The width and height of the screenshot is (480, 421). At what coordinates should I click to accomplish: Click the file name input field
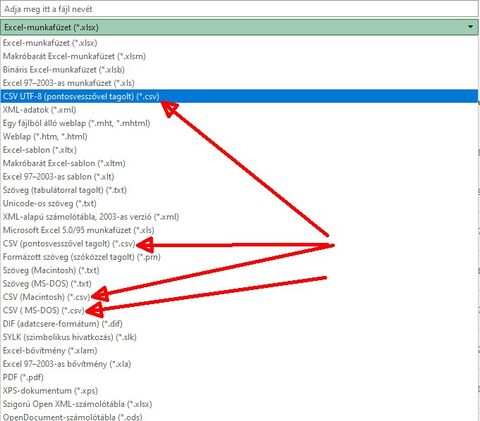pos(239,9)
